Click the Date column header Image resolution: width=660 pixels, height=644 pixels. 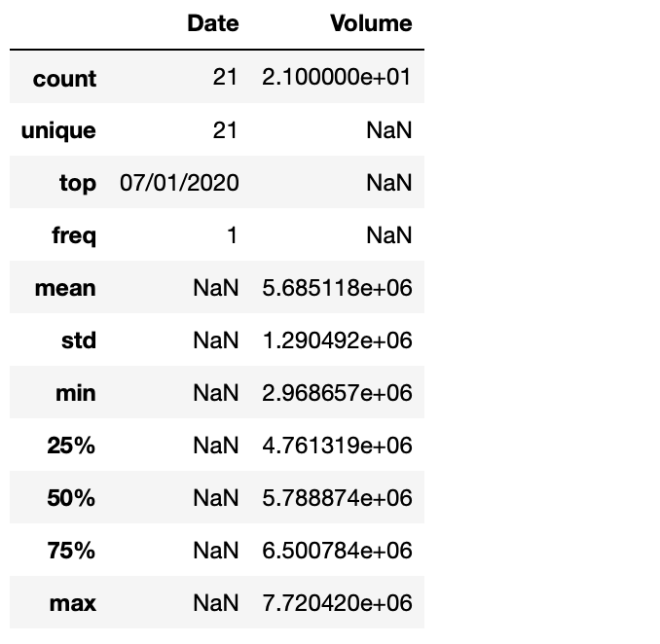(x=212, y=23)
